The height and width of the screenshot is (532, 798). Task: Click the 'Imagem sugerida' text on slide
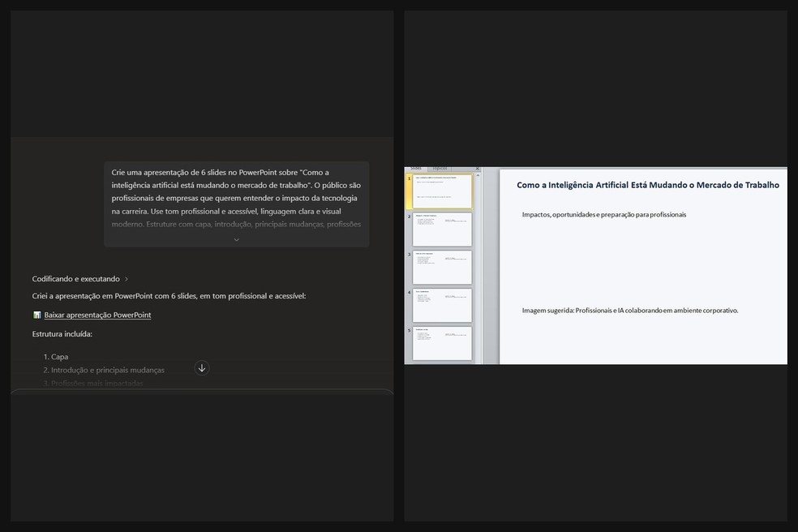pos(630,311)
